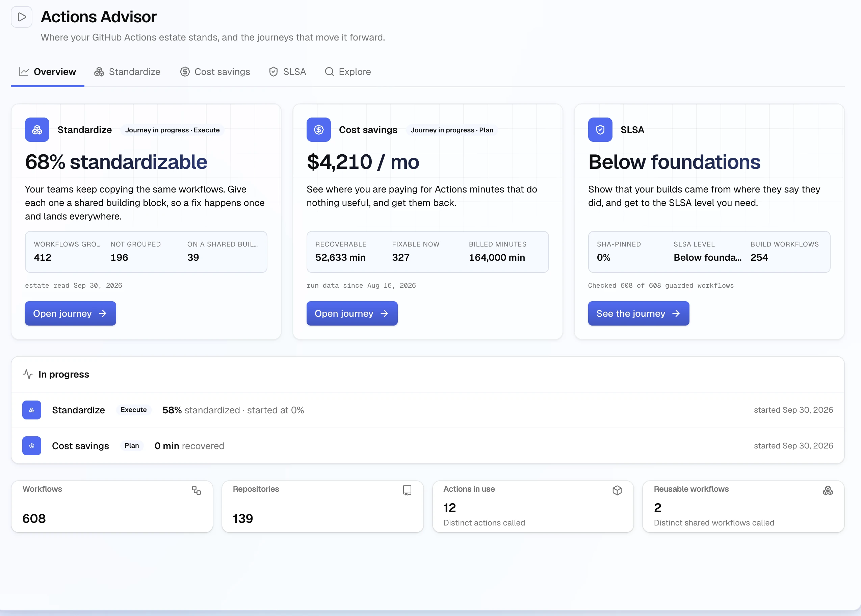
Task: Click the 608 Workflows count
Action: pyautogui.click(x=34, y=518)
